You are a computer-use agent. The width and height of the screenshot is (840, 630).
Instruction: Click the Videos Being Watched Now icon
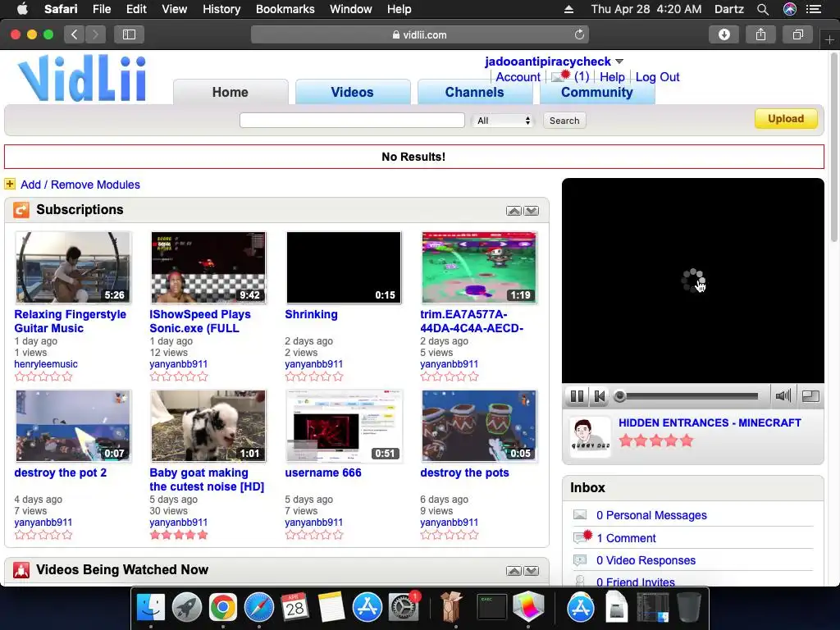click(21, 570)
